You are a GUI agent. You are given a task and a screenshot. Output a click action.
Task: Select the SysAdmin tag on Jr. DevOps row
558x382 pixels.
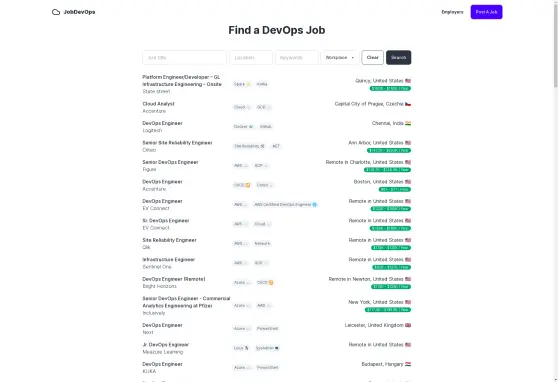[x=267, y=348]
